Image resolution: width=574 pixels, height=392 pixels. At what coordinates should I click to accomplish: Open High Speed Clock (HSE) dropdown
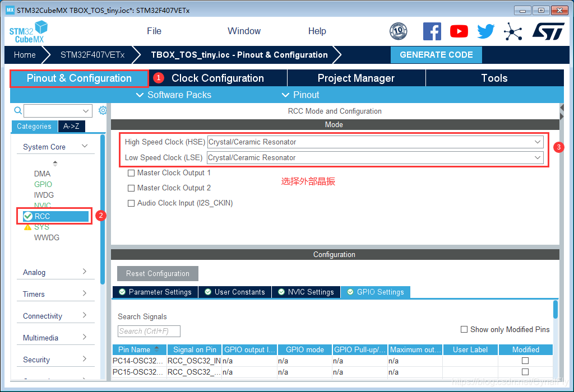(x=375, y=142)
